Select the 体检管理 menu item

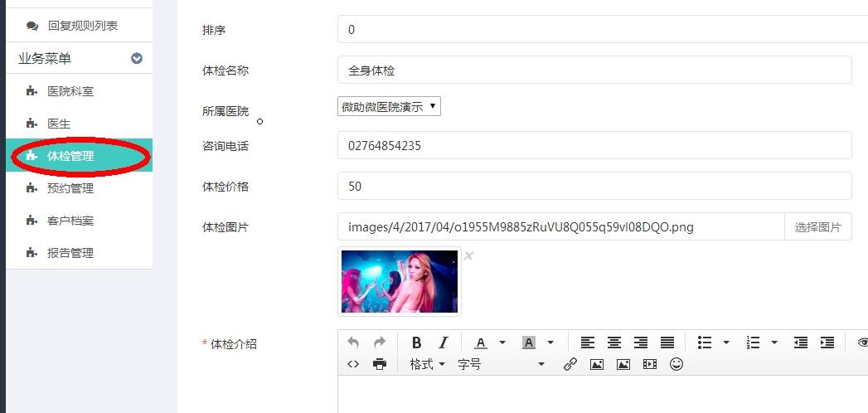point(79,156)
